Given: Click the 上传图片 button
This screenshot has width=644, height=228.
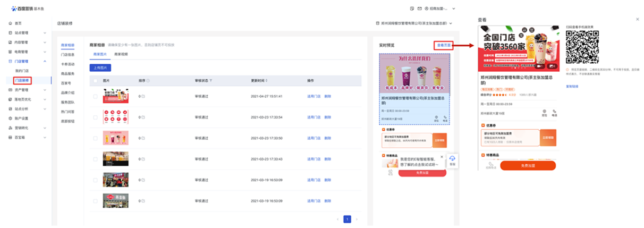Looking at the screenshot, I should 100,67.
